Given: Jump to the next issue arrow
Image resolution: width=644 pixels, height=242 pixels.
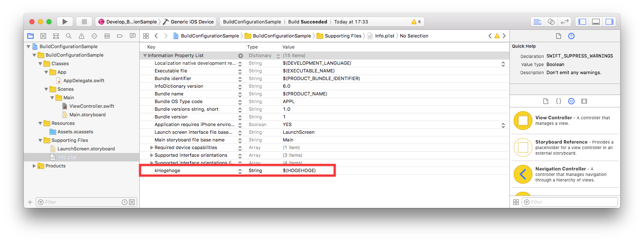Looking at the screenshot, I should (504, 36).
